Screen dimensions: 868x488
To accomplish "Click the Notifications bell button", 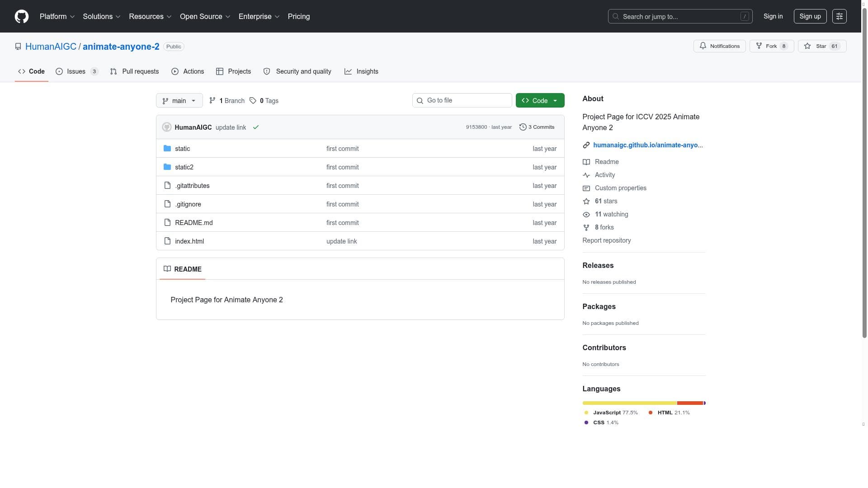I will (719, 46).
